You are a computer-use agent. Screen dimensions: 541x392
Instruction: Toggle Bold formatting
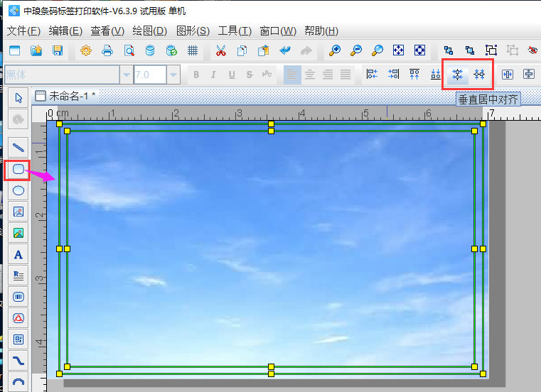[x=196, y=75]
